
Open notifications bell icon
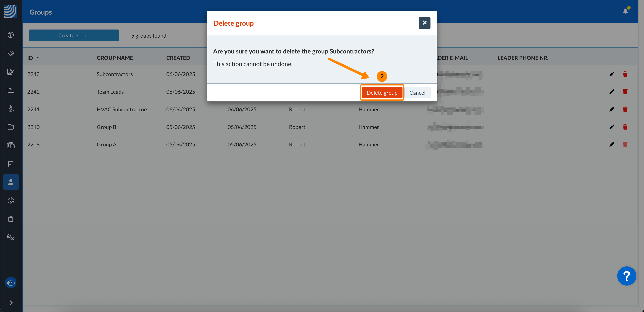click(x=625, y=11)
